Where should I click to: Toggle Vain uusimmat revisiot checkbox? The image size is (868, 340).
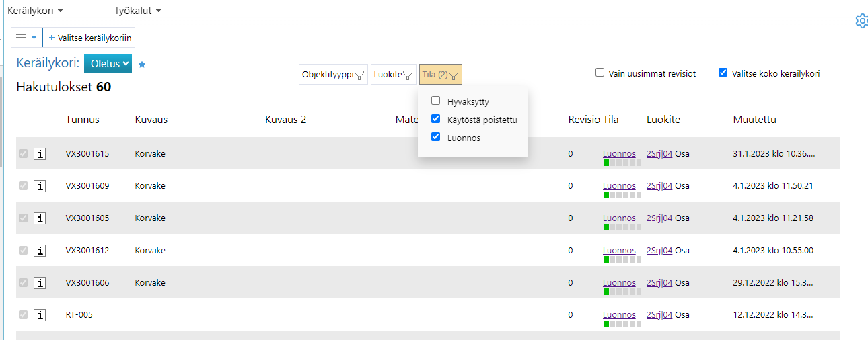pos(600,73)
